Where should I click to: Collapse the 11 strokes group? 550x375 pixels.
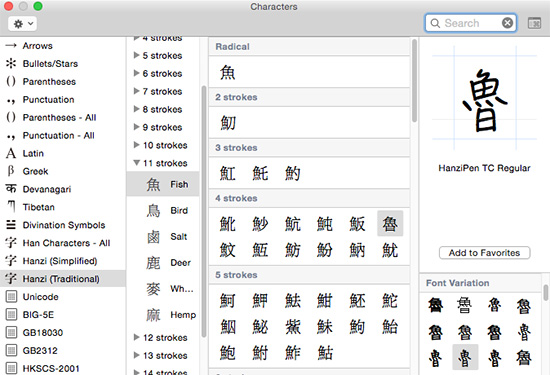(x=137, y=163)
